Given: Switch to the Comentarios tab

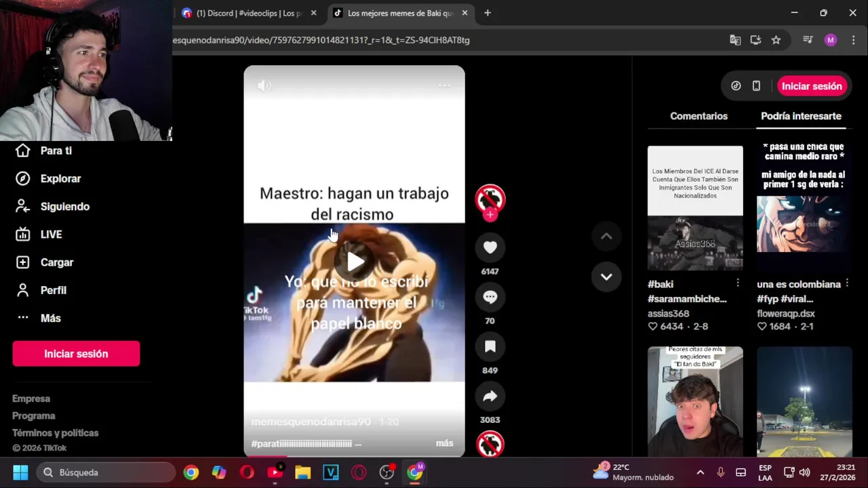Looking at the screenshot, I should pyautogui.click(x=698, y=116).
